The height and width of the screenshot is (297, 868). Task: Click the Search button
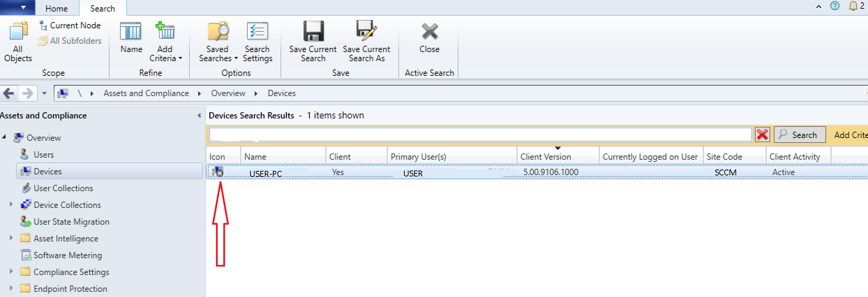[800, 135]
